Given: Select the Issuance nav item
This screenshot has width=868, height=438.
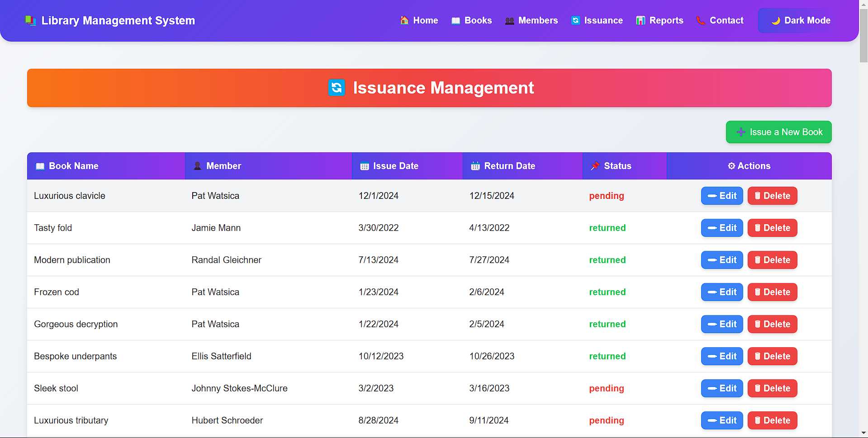Looking at the screenshot, I should (x=597, y=20).
